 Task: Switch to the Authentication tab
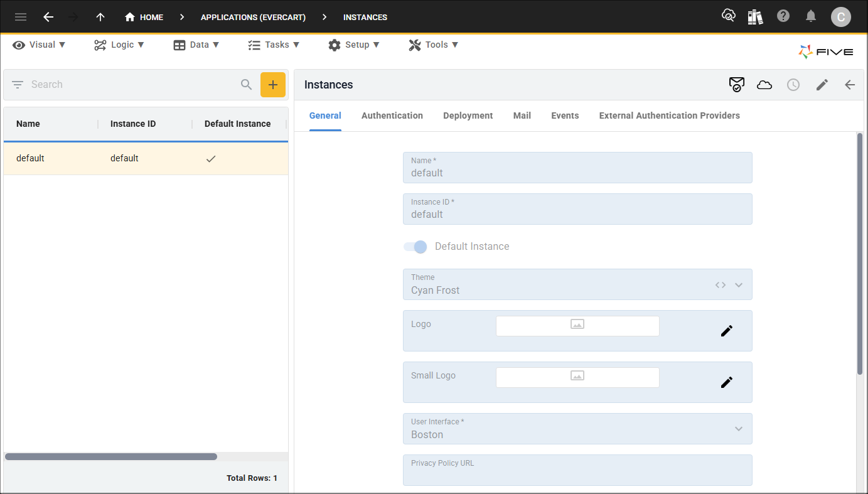click(392, 115)
